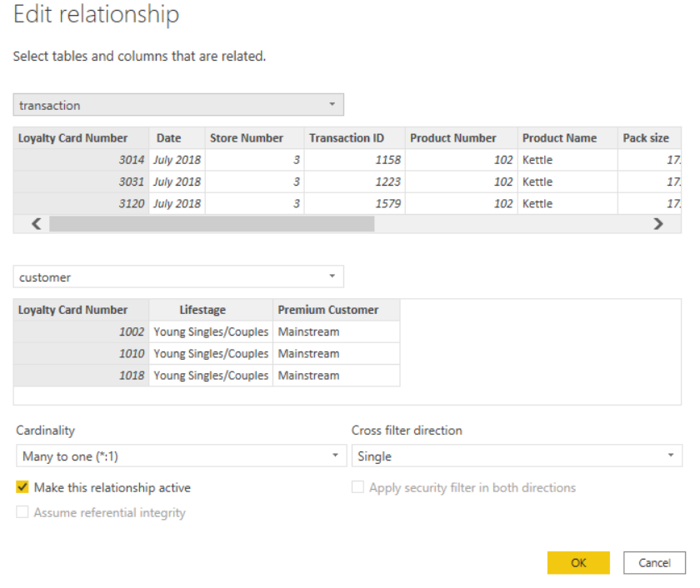Screen dimensions: 700x588
Task: Toggle Apply security filter in both directions
Action: (357, 487)
